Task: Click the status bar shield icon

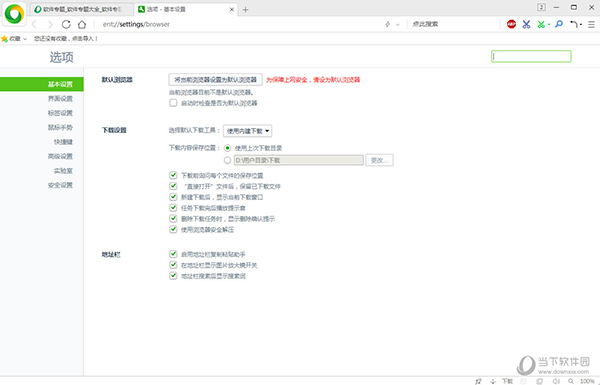Action: pyautogui.click(x=540, y=381)
